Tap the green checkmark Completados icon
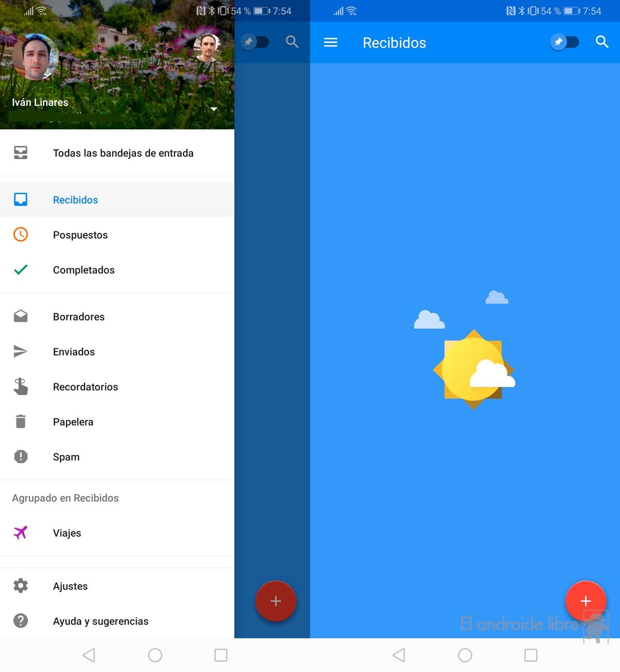620x672 pixels. tap(21, 270)
